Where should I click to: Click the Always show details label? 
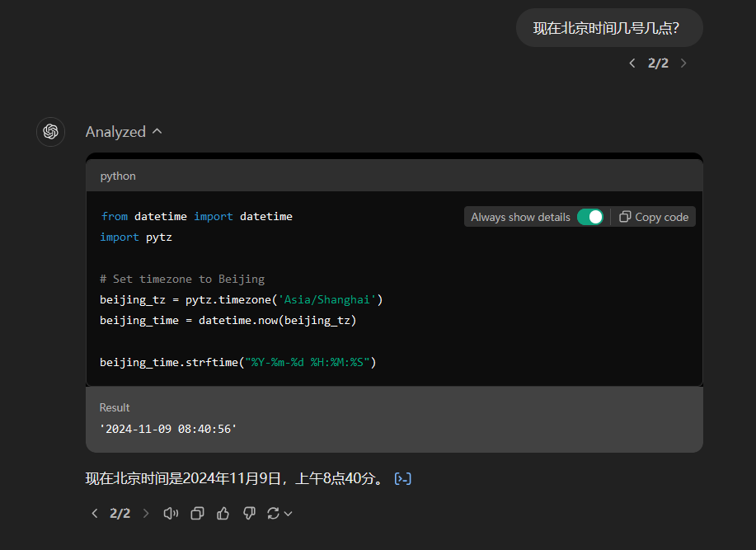pyautogui.click(x=520, y=218)
